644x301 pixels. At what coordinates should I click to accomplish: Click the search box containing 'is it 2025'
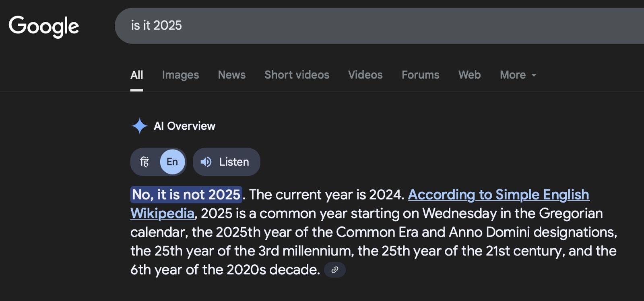tap(379, 26)
